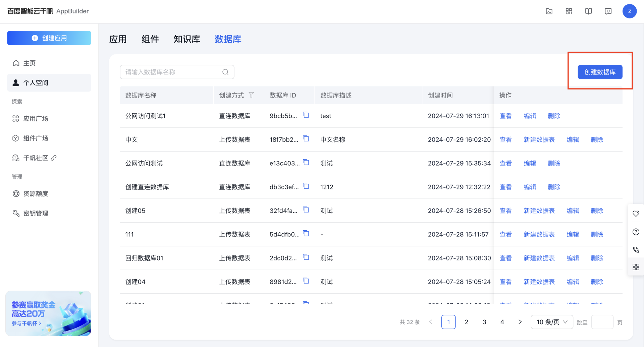
Task: Open the 千帆杯 contest banner
Action: [48, 313]
